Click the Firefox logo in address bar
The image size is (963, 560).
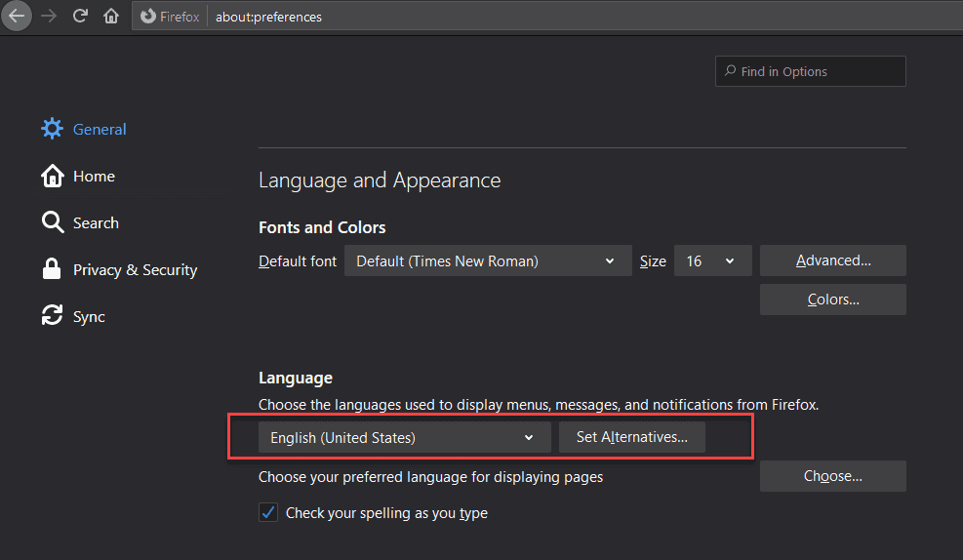tap(148, 17)
